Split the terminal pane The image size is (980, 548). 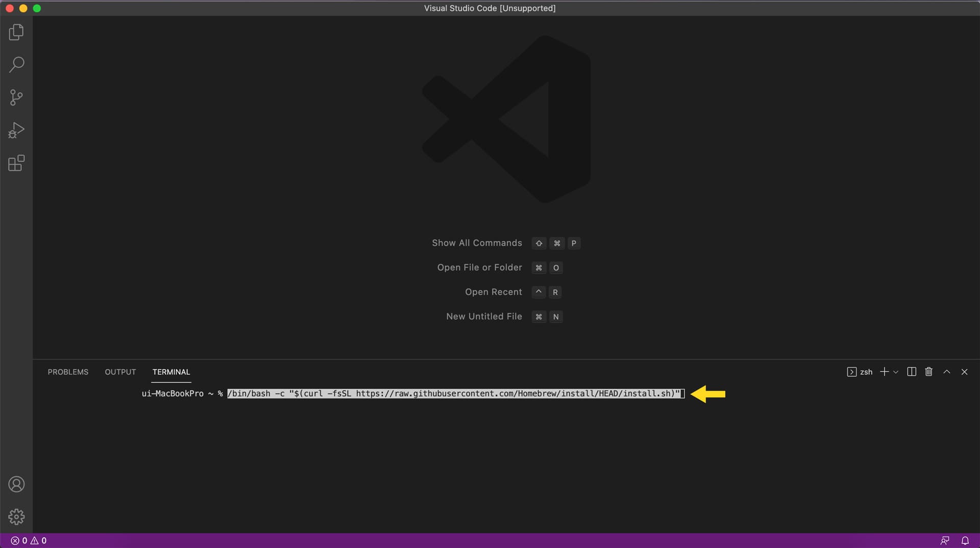[911, 371]
